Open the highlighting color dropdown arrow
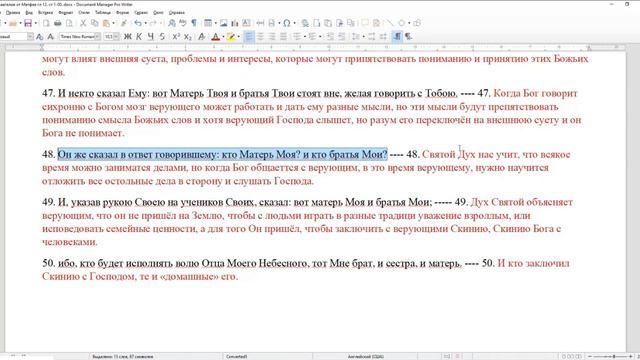Image resolution: width=640 pixels, height=360 pixels. point(238,37)
